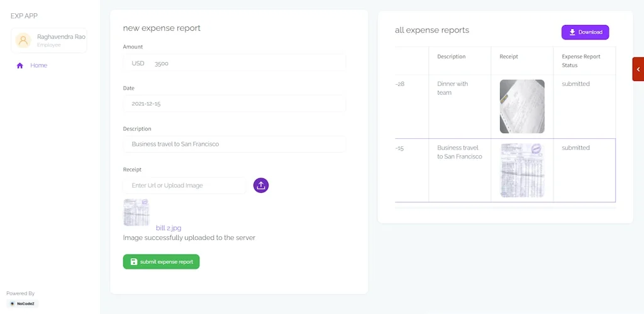Click the Download button
Viewport: 644px width, 314px height.
(586, 33)
